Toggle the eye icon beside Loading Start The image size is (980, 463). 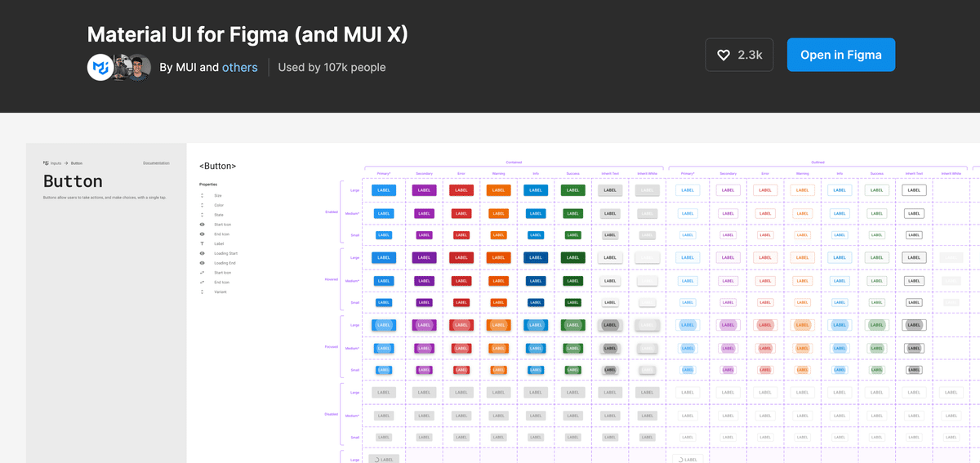coord(202,253)
